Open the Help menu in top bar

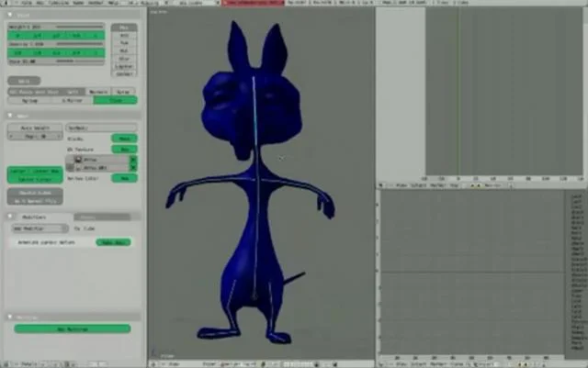[x=113, y=3]
